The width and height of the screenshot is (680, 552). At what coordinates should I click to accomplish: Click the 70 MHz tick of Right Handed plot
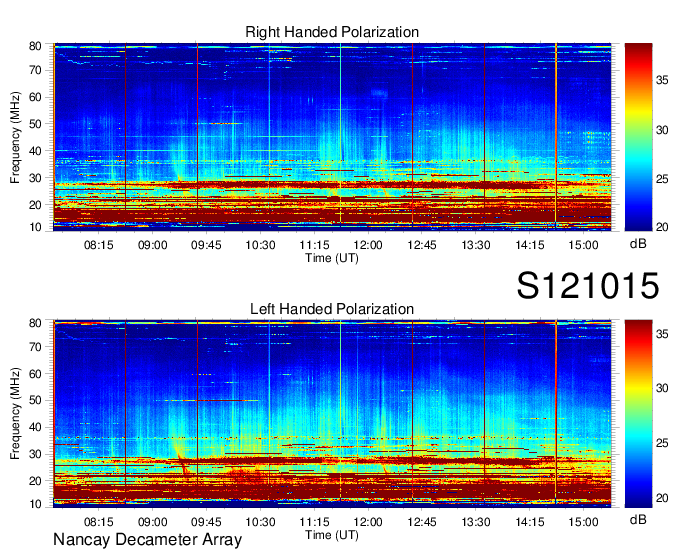pos(35,70)
